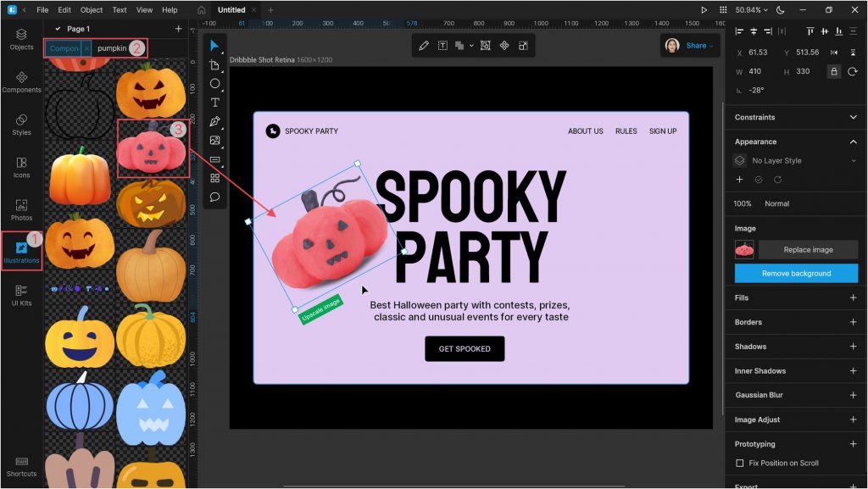Align selection to right edge
The image size is (868, 489).
768,31
